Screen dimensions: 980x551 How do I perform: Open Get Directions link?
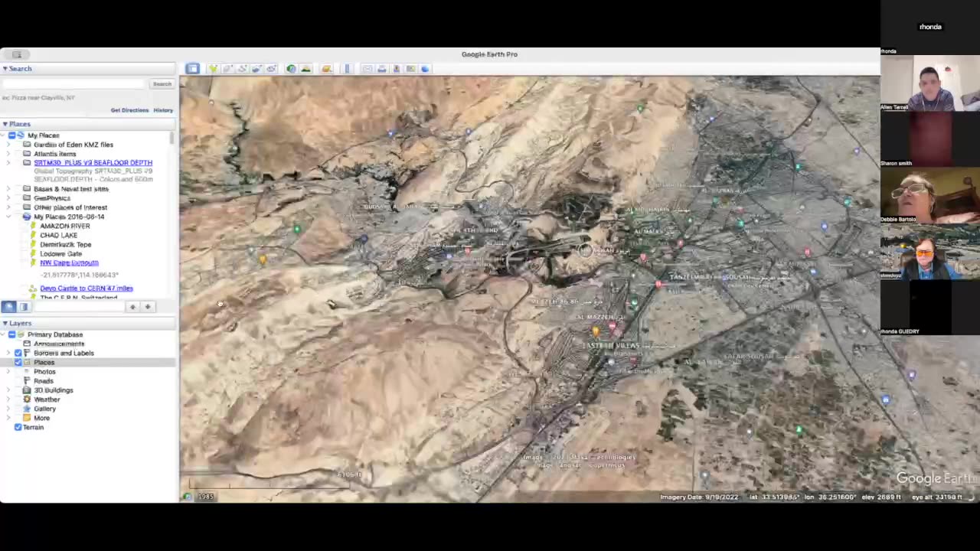[x=129, y=110]
